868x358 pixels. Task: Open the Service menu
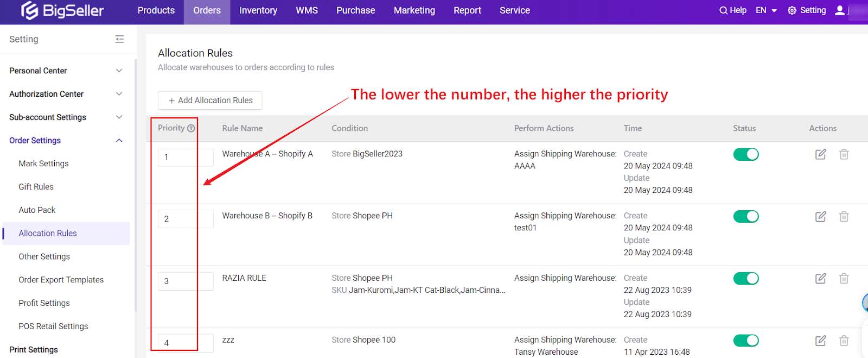click(515, 10)
